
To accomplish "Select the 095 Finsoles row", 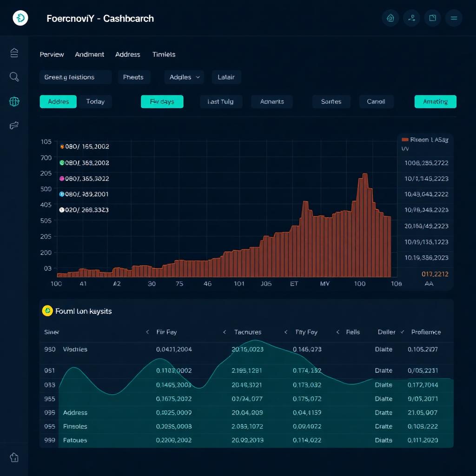I will point(246,427).
